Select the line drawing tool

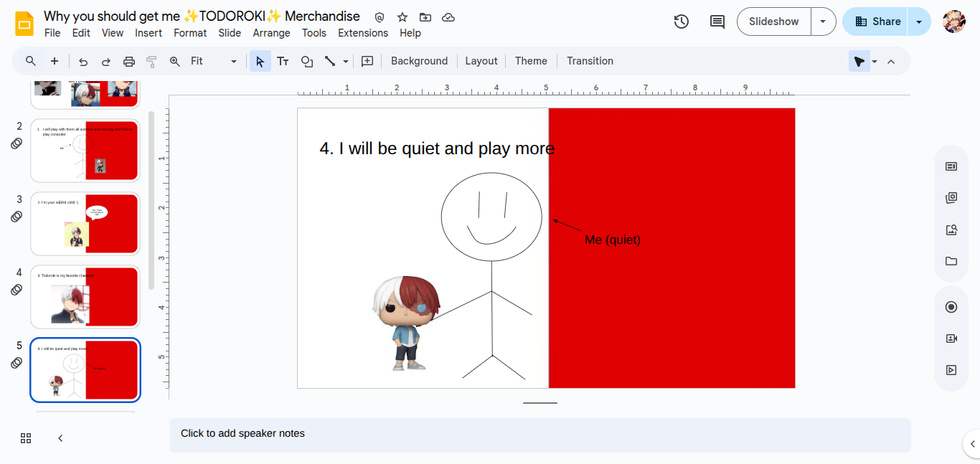pos(330,61)
